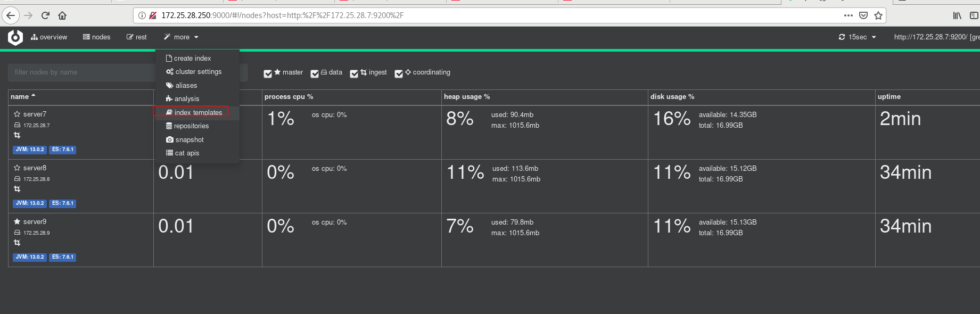Click the ingest crop icon of server7

(17, 135)
